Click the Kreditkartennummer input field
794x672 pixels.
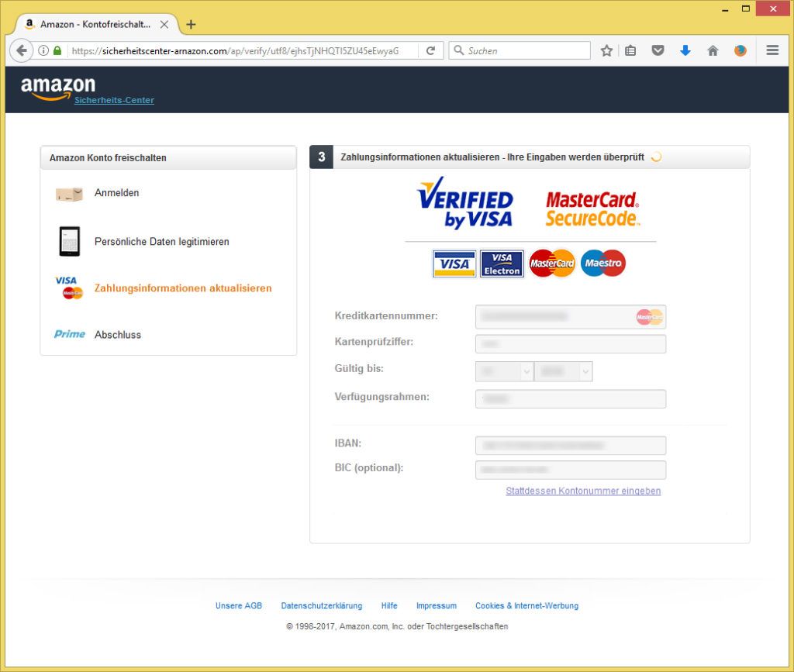(571, 317)
